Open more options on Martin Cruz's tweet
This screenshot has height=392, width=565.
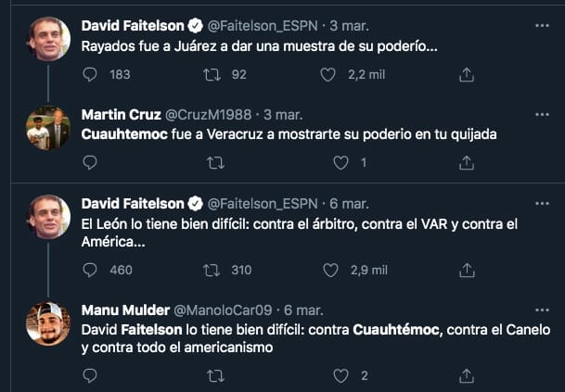[543, 114]
